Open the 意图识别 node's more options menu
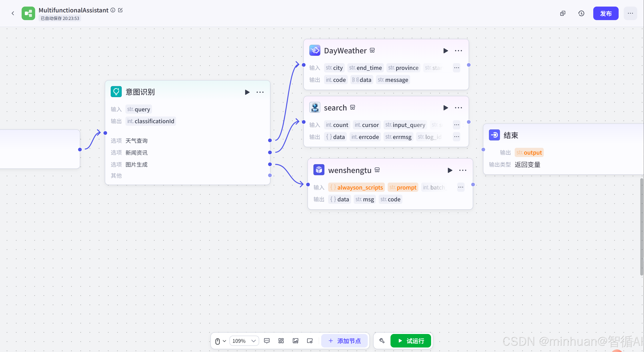 [x=260, y=92]
